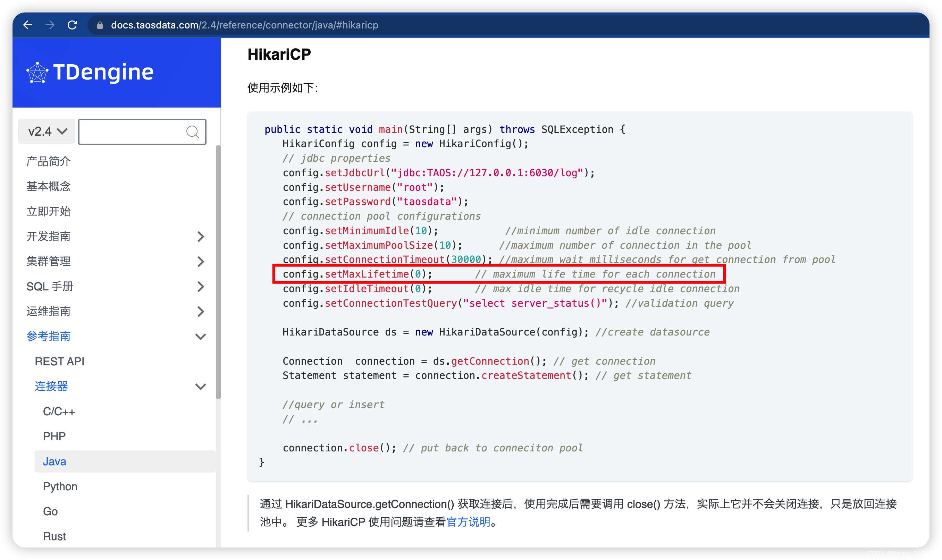Collapse the 连接器 section
This screenshot has width=942, height=560.
point(201,387)
